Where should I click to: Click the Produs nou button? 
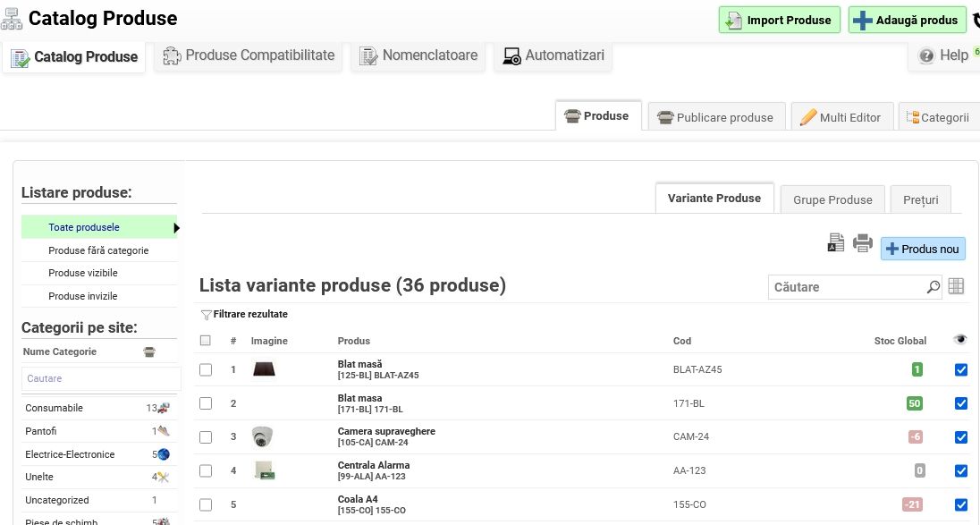click(x=923, y=249)
